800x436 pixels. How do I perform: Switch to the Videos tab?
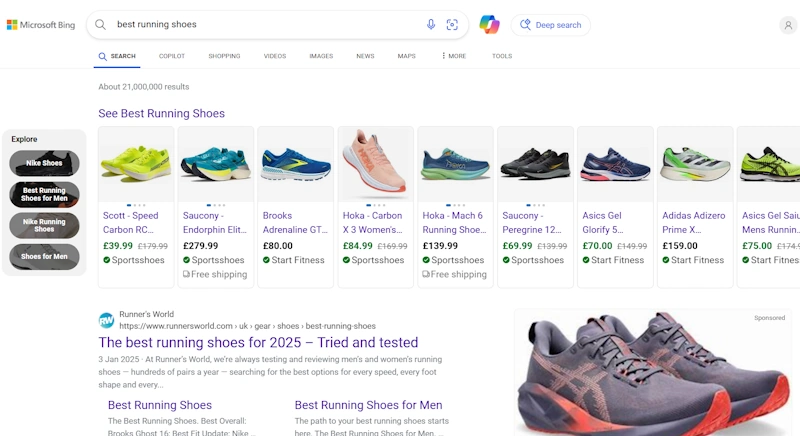tap(275, 56)
